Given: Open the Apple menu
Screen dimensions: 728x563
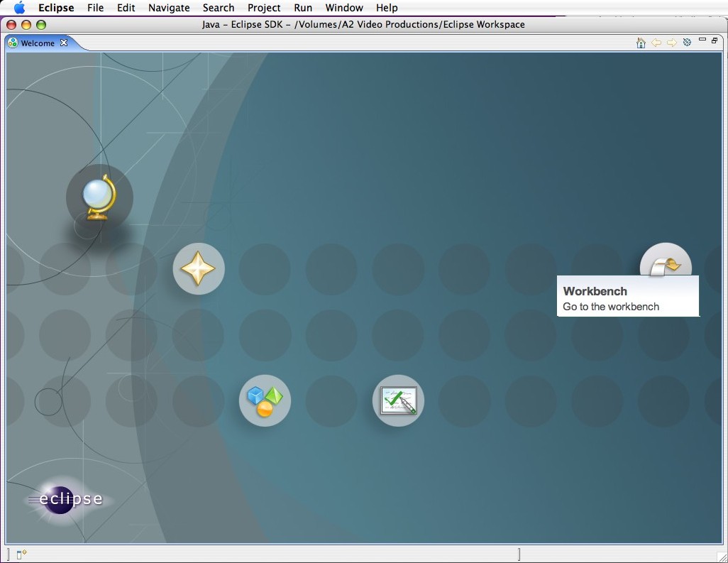Looking at the screenshot, I should point(19,8).
